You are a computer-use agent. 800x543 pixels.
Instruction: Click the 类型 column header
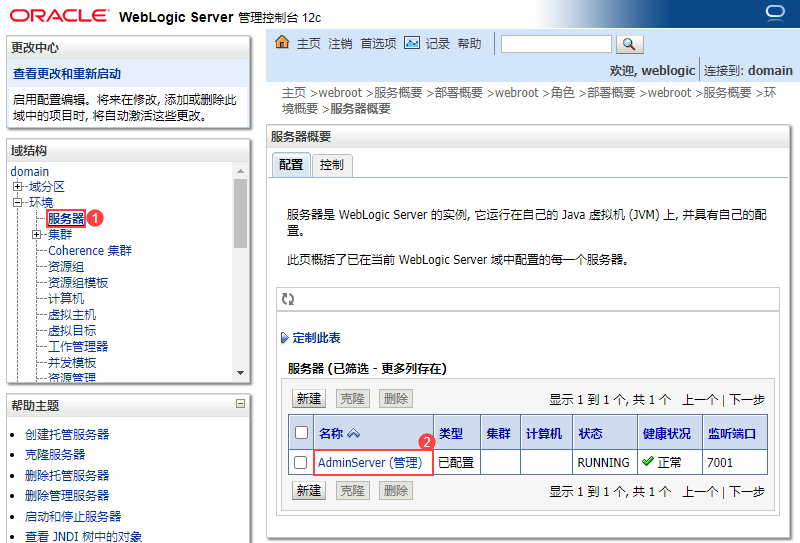[451, 434]
